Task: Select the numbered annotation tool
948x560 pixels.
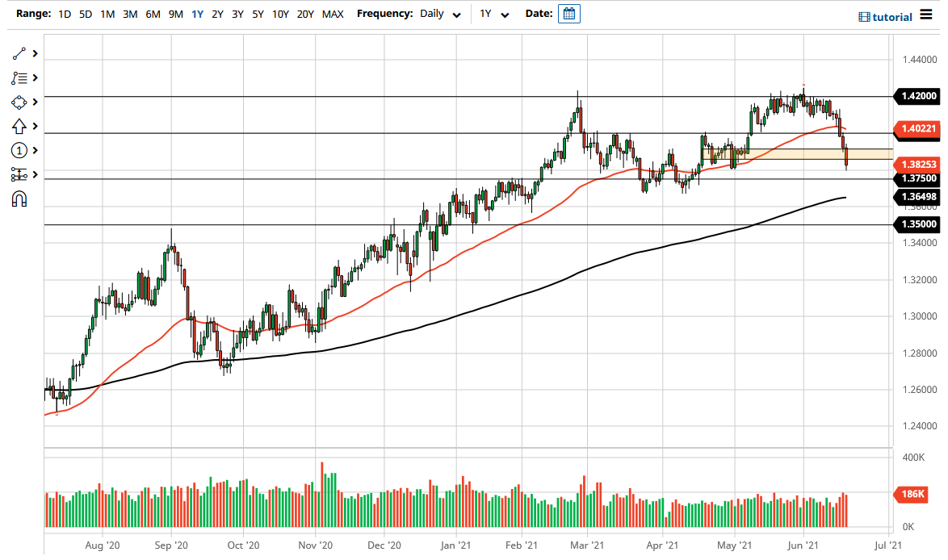Action: click(x=19, y=150)
